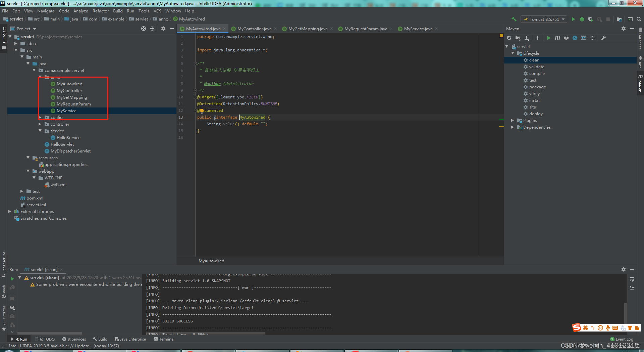Build project with the green hammer icon
The image size is (644, 352).
(x=514, y=19)
